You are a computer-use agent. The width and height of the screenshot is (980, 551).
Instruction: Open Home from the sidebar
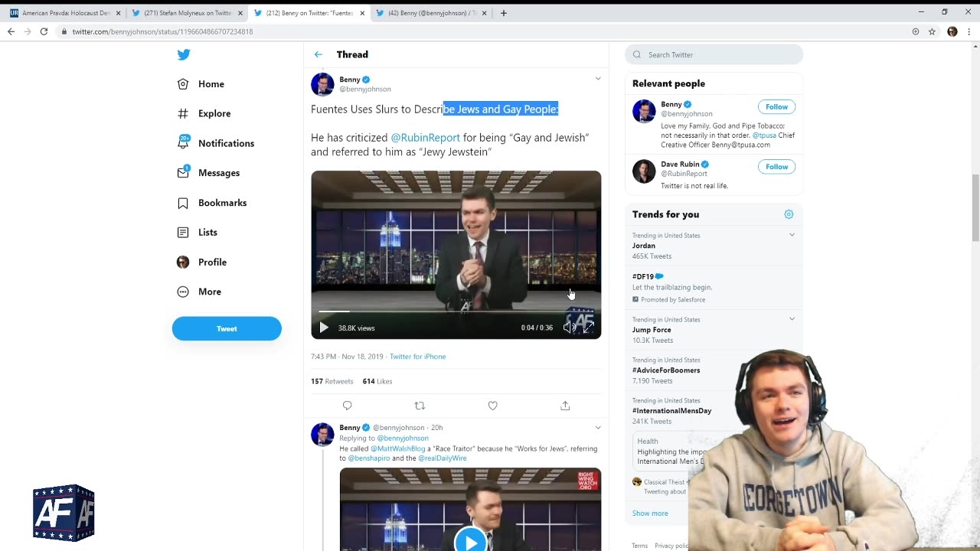(x=201, y=84)
